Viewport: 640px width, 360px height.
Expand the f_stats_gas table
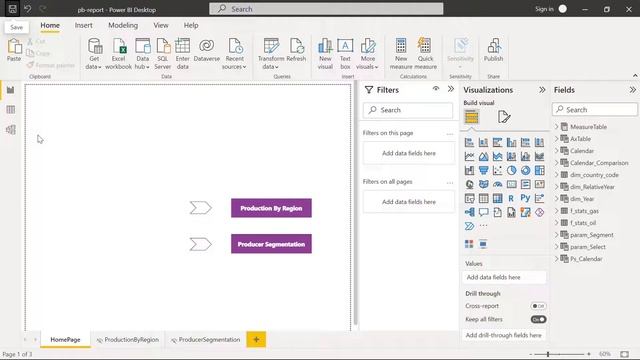coord(557,211)
